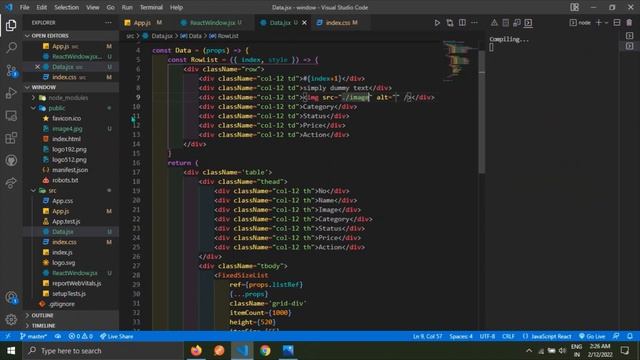Open the Manage gear menu
The height and width of the screenshot is (360, 640).
11,320
